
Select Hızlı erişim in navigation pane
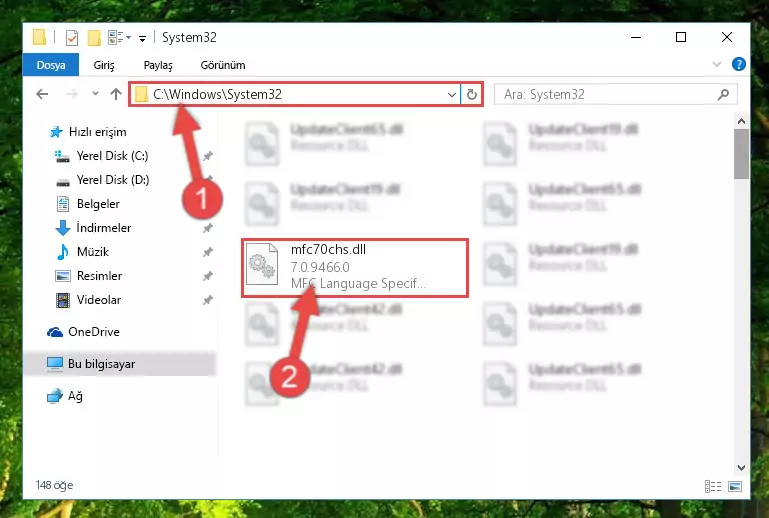point(88,132)
